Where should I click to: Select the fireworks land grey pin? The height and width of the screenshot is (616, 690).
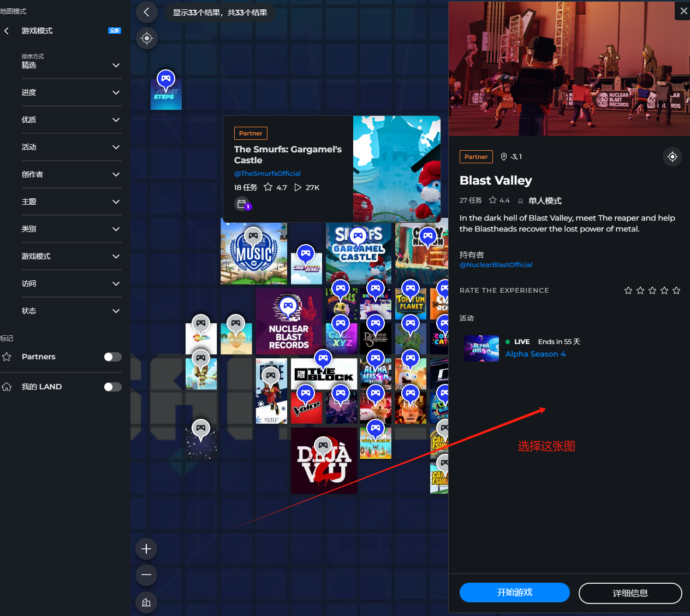point(201,429)
